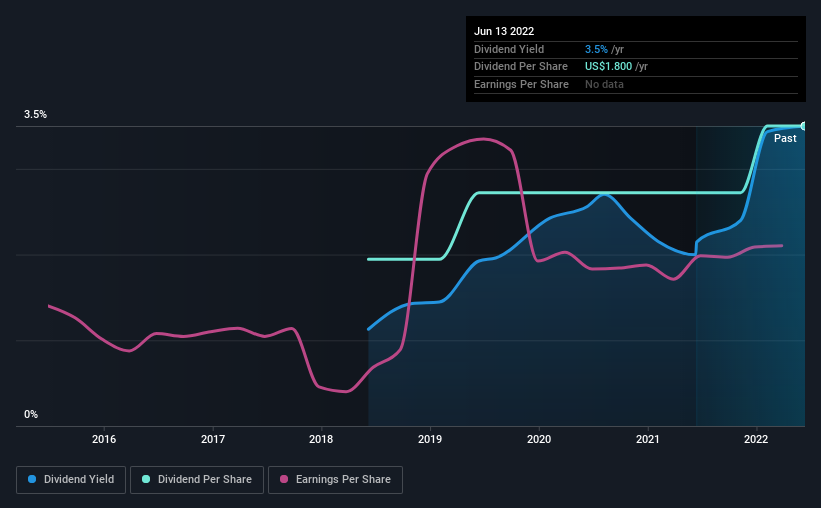Click the teal Dividend Per Share legend dot
Image resolution: width=821 pixels, height=508 pixels.
(x=146, y=479)
